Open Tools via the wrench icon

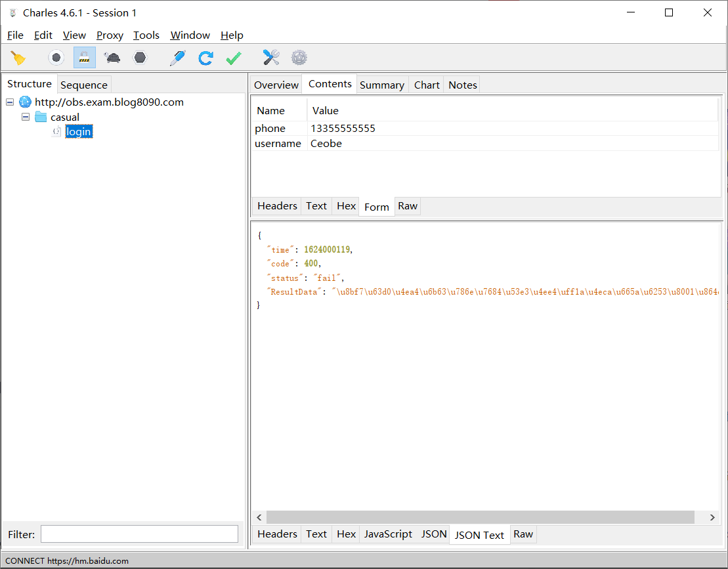(x=271, y=58)
